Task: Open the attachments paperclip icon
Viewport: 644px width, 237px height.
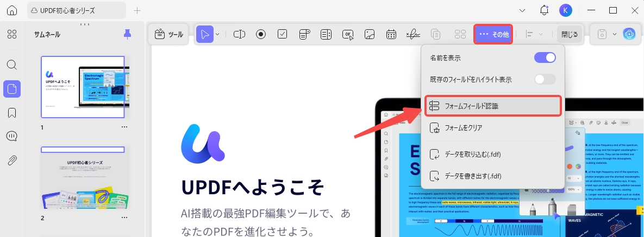Action: [12, 160]
